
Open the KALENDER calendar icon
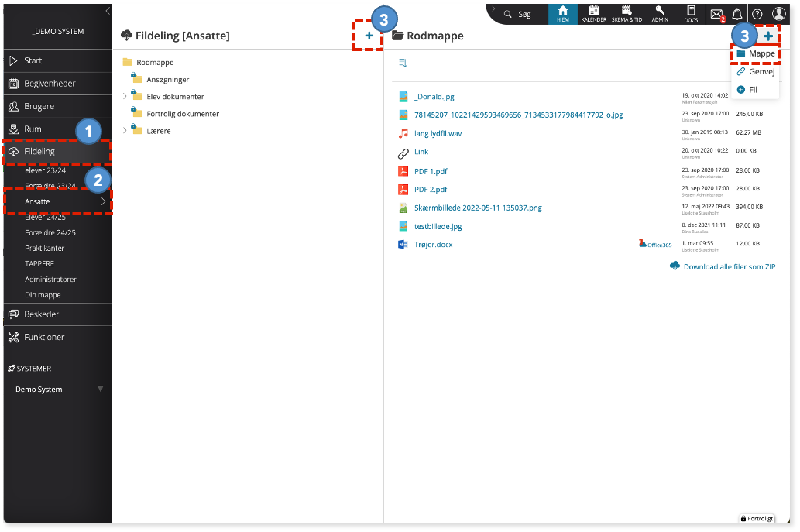coord(593,14)
